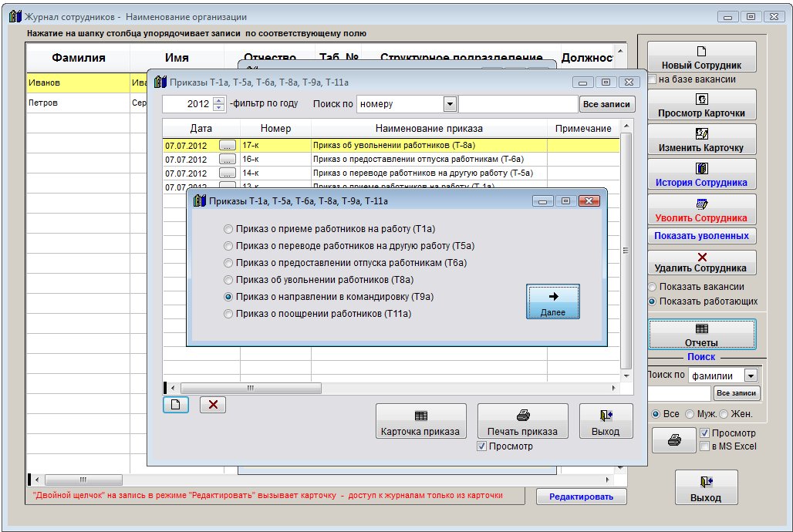The height and width of the screenshot is (532, 793).
Task: Click the Новый Сотрудник document icon button
Action: coord(701,57)
